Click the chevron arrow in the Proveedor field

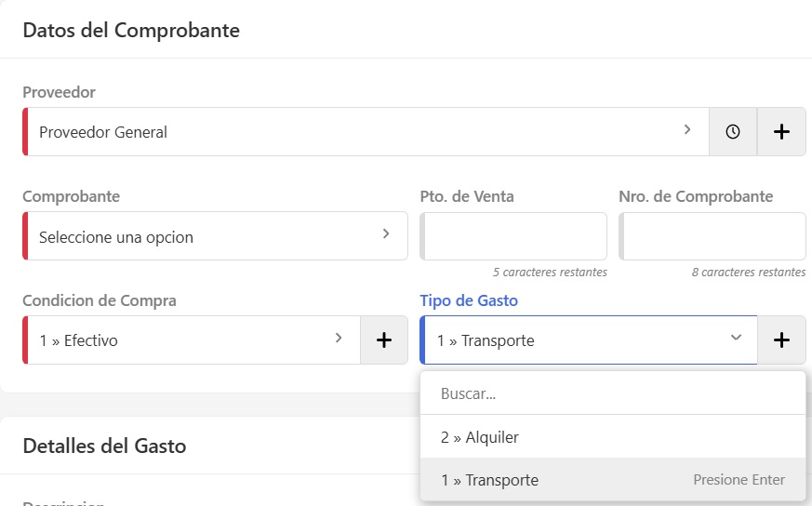[x=687, y=130]
